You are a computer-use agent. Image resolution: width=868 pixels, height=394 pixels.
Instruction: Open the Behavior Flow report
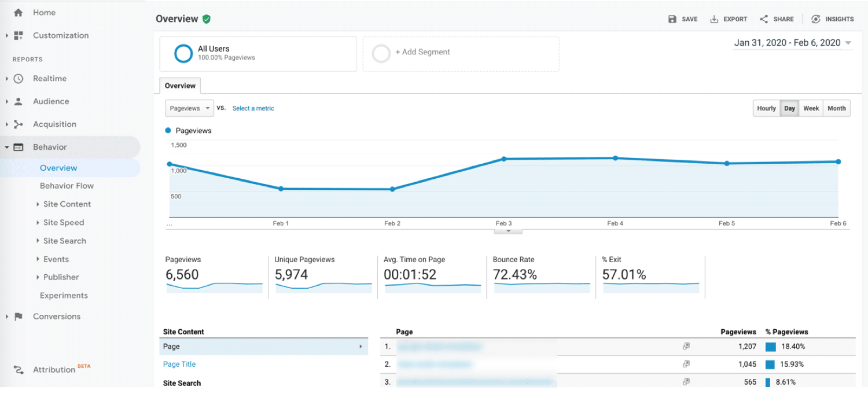pos(67,185)
